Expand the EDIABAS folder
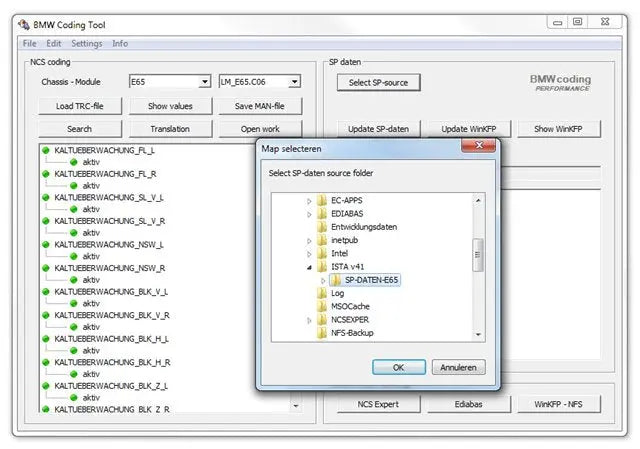The height and width of the screenshot is (449, 640). coord(309,214)
